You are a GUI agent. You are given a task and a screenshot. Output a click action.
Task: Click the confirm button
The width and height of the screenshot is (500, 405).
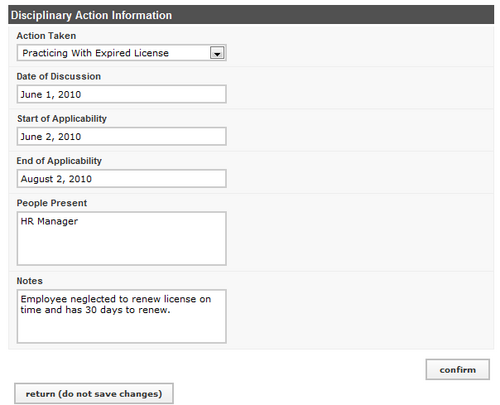458,369
